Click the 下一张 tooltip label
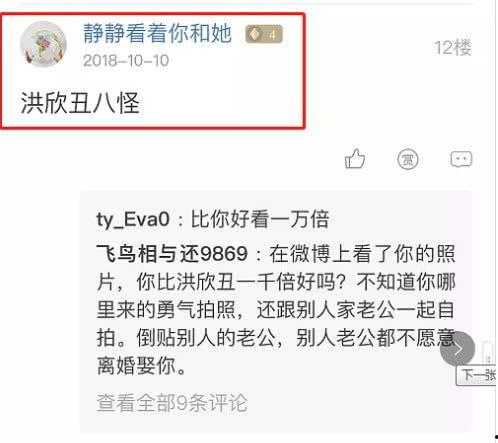Viewport: 498px width, 443px height. pos(477,376)
